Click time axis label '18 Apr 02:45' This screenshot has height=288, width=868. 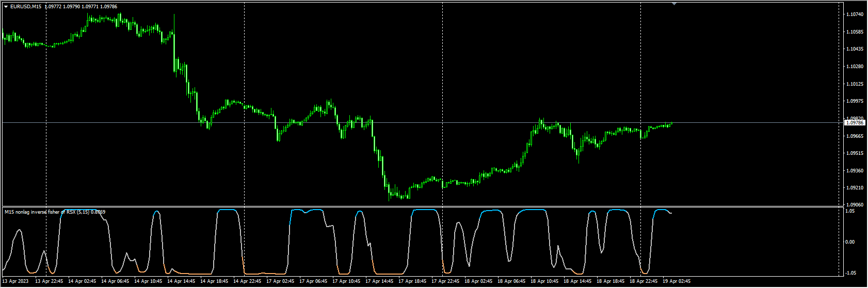(478, 281)
